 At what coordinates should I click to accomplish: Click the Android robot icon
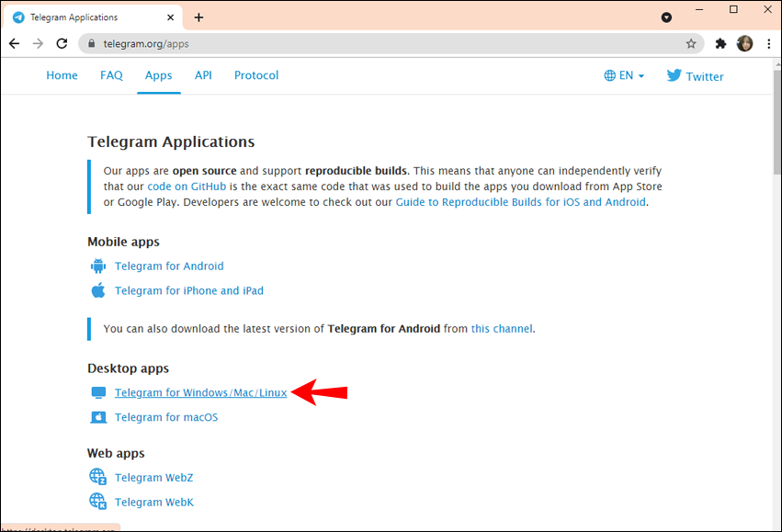(x=98, y=266)
